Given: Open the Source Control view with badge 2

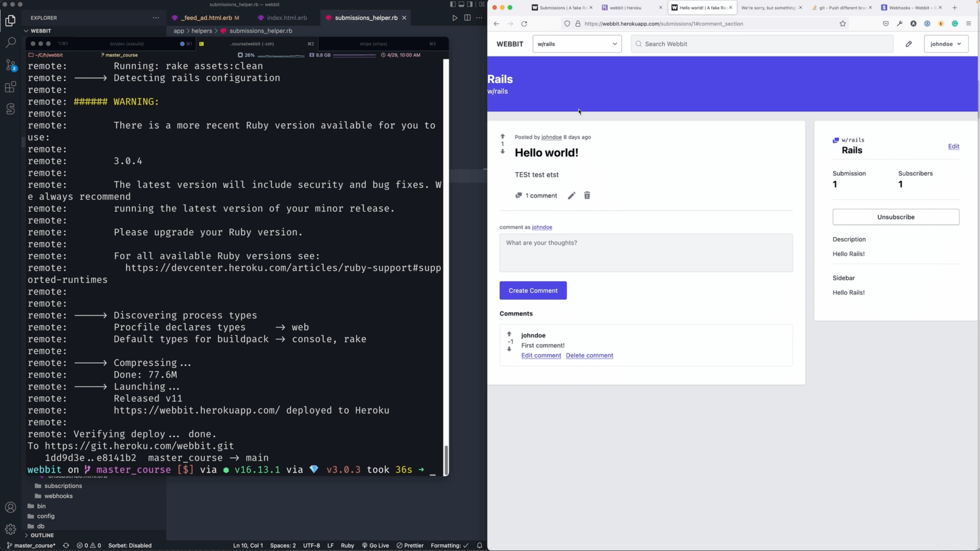Looking at the screenshot, I should (11, 65).
